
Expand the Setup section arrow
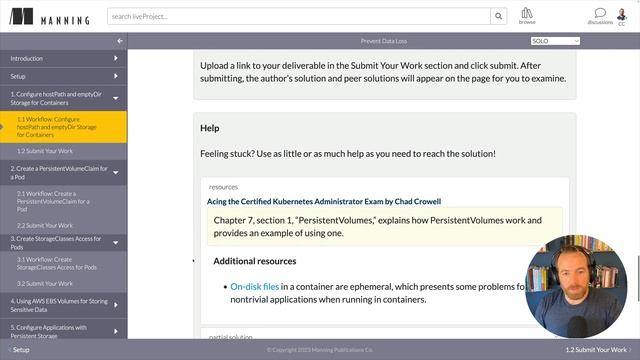116,76
